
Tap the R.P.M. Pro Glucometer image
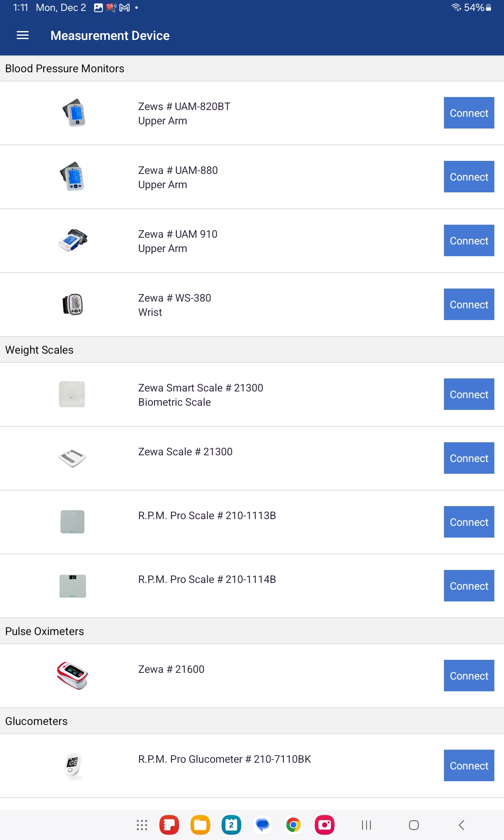(72, 765)
